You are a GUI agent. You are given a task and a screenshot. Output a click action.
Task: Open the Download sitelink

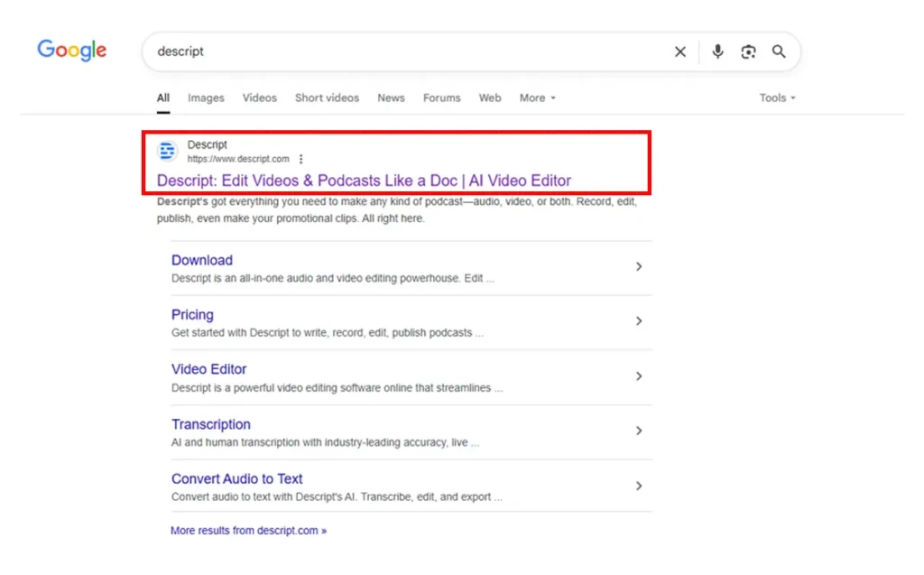(x=201, y=260)
